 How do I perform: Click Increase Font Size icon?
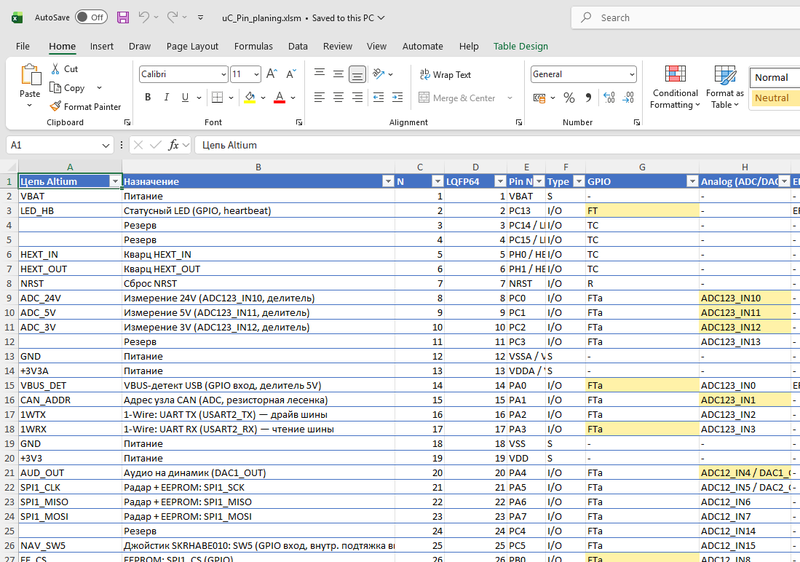[271, 74]
